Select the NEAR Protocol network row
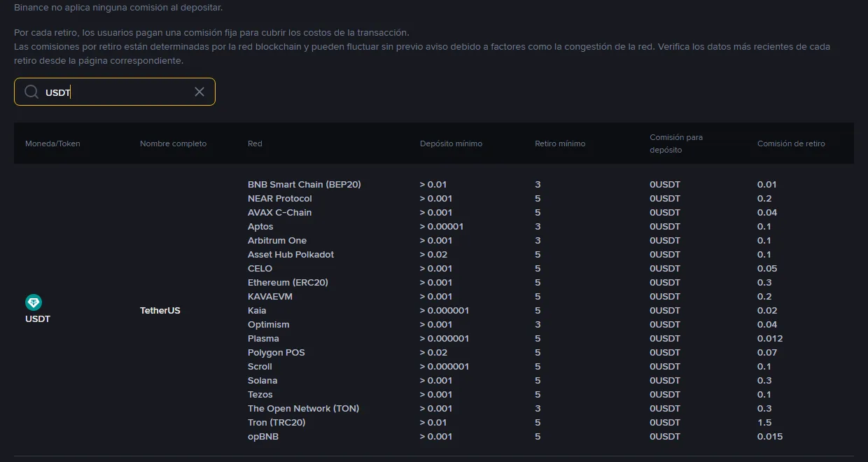868x462 pixels. pyautogui.click(x=280, y=199)
